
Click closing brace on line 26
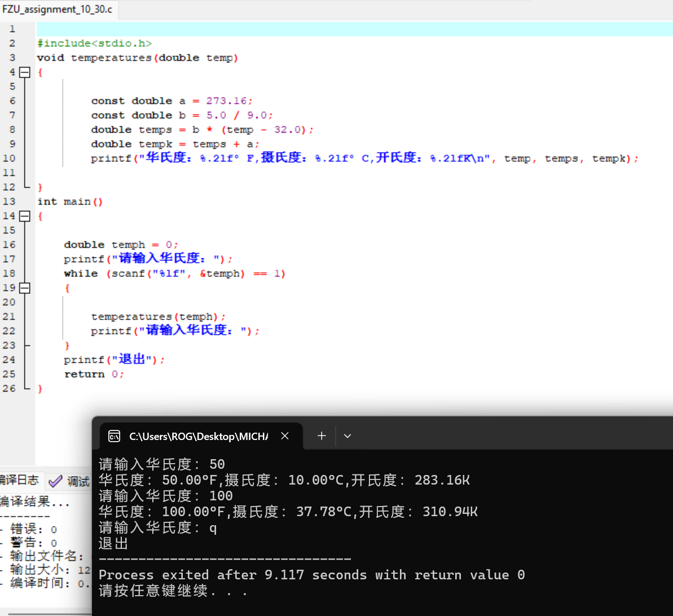coord(40,389)
